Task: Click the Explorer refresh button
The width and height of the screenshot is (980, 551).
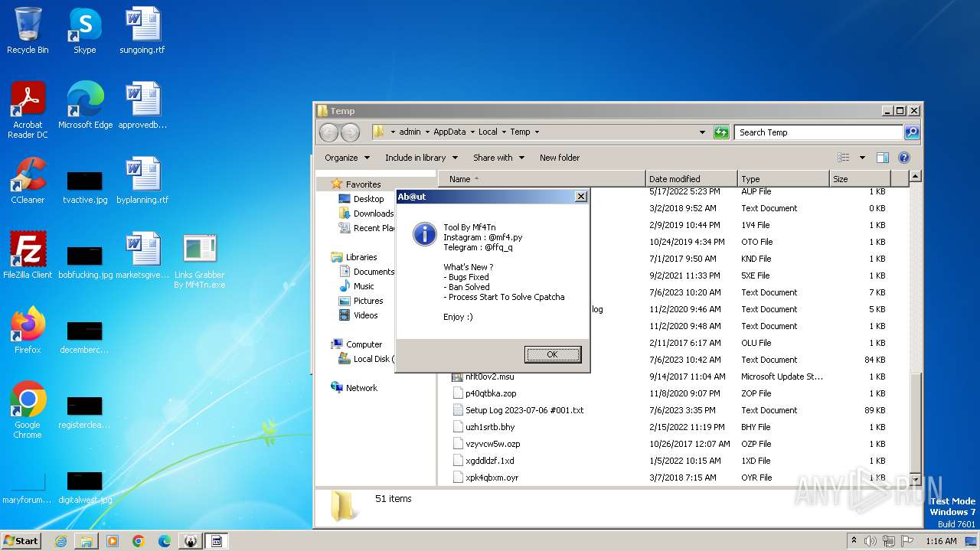Action: [x=721, y=132]
